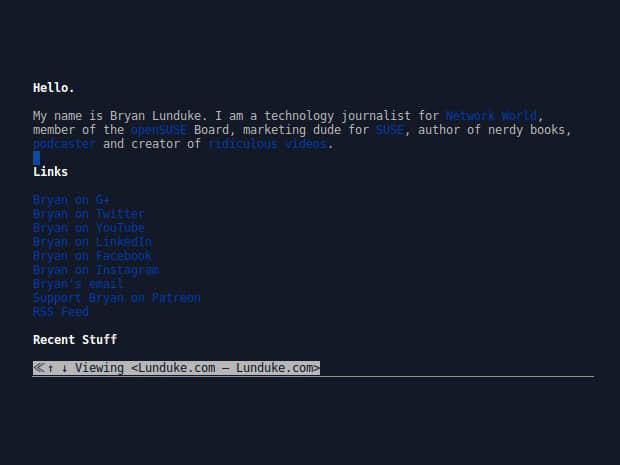The height and width of the screenshot is (465, 620).
Task: Click the Recent Stuff heading
Action: point(74,340)
